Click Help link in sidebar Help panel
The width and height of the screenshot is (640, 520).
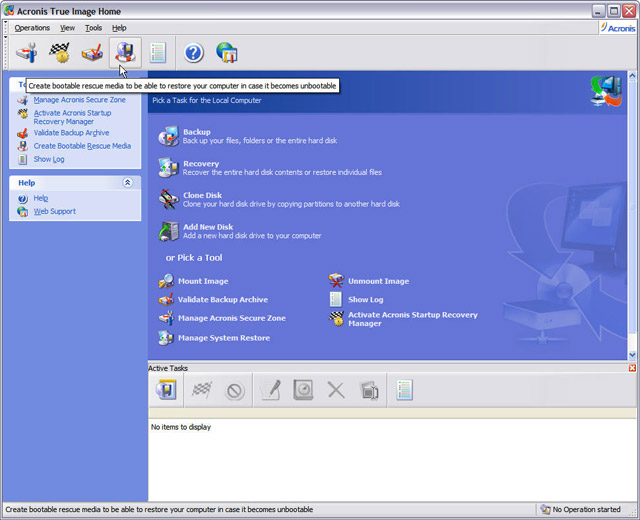[x=41, y=198]
